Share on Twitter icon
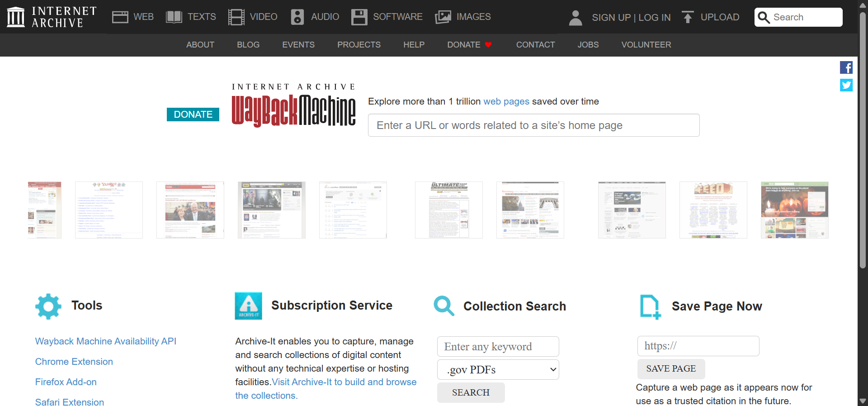The image size is (868, 406). 846,85
